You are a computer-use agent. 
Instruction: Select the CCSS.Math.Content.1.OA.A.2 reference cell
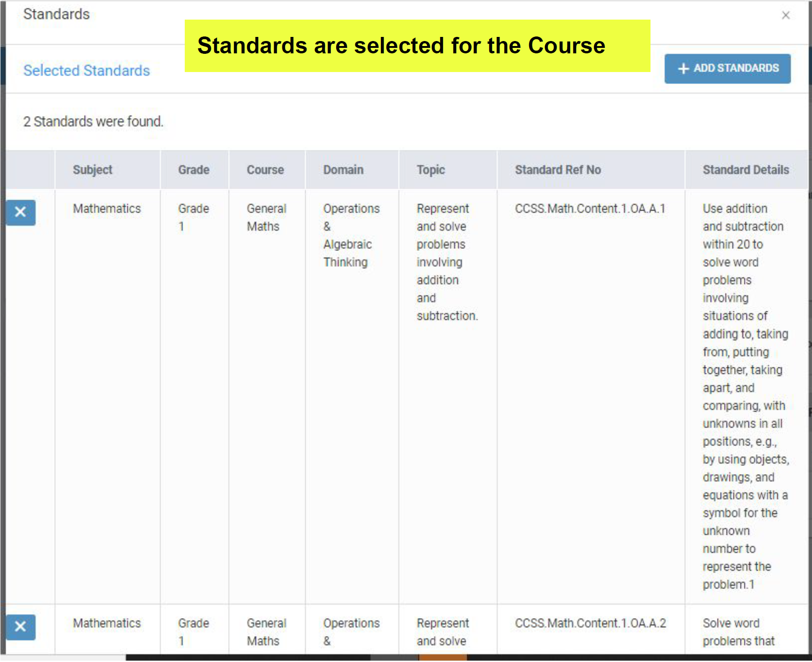(590, 623)
